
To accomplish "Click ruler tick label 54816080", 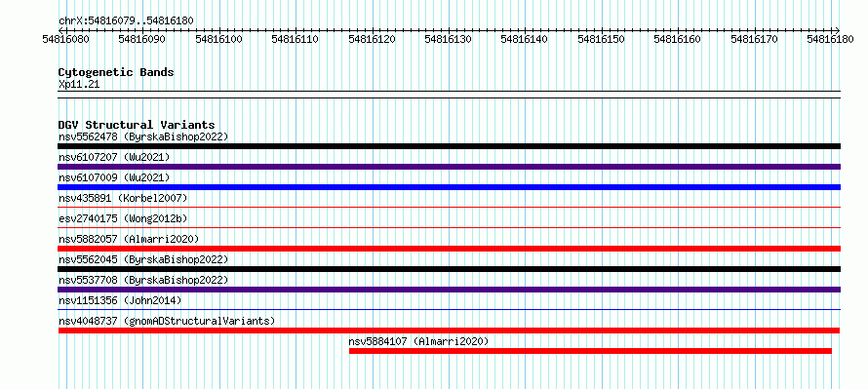I will [66, 39].
